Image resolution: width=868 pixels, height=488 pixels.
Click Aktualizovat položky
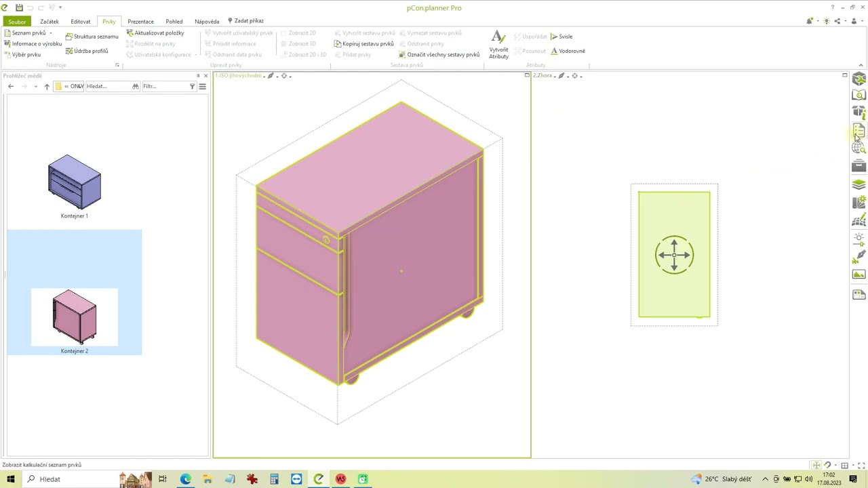coord(155,33)
